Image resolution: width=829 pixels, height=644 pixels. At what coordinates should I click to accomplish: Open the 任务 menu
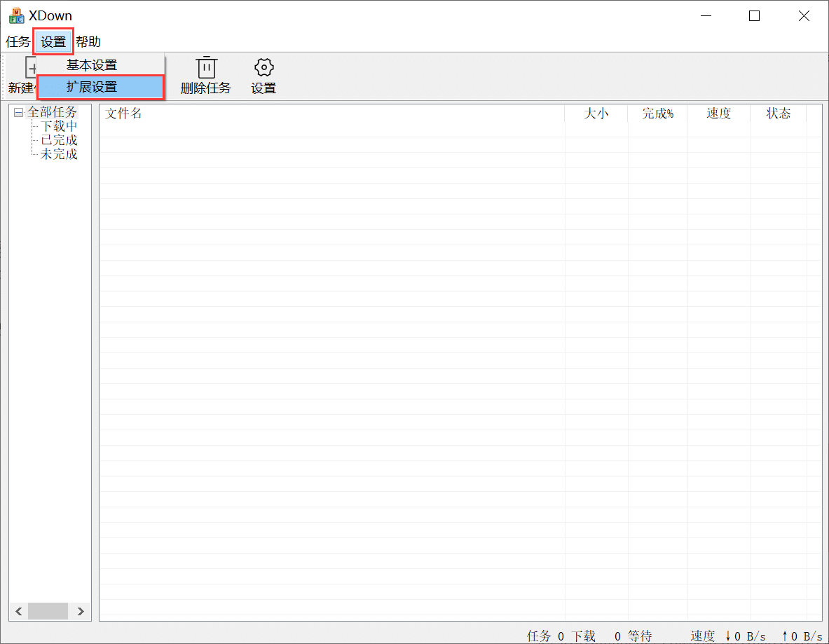[x=17, y=41]
